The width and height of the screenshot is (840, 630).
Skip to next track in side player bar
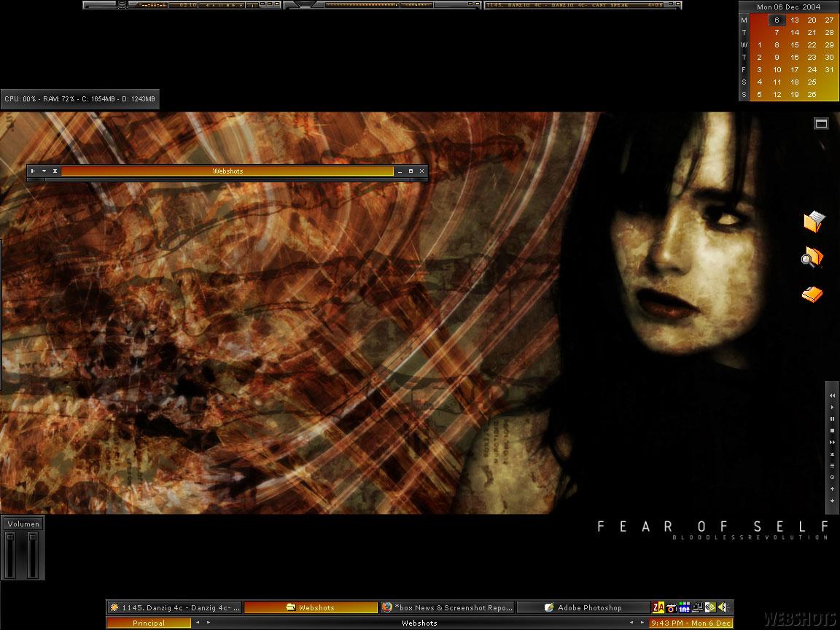pos(832,442)
